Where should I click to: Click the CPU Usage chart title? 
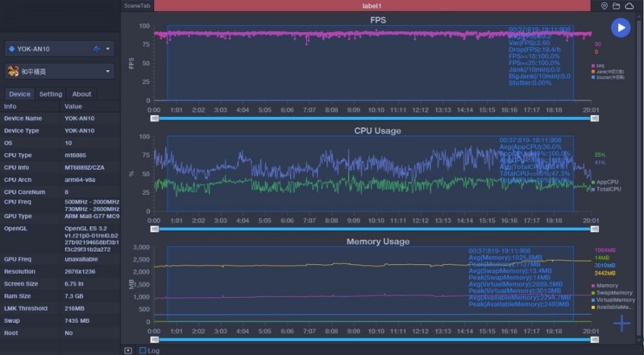pyautogui.click(x=377, y=131)
